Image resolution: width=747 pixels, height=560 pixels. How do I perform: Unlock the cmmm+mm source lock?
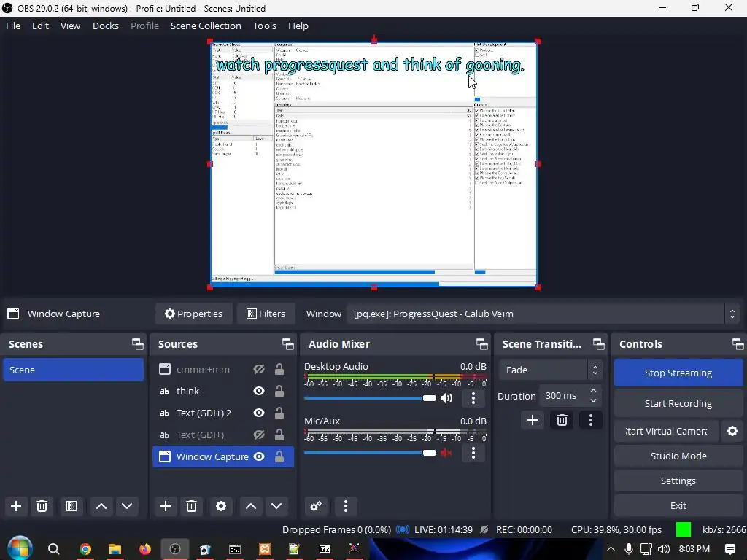279,369
